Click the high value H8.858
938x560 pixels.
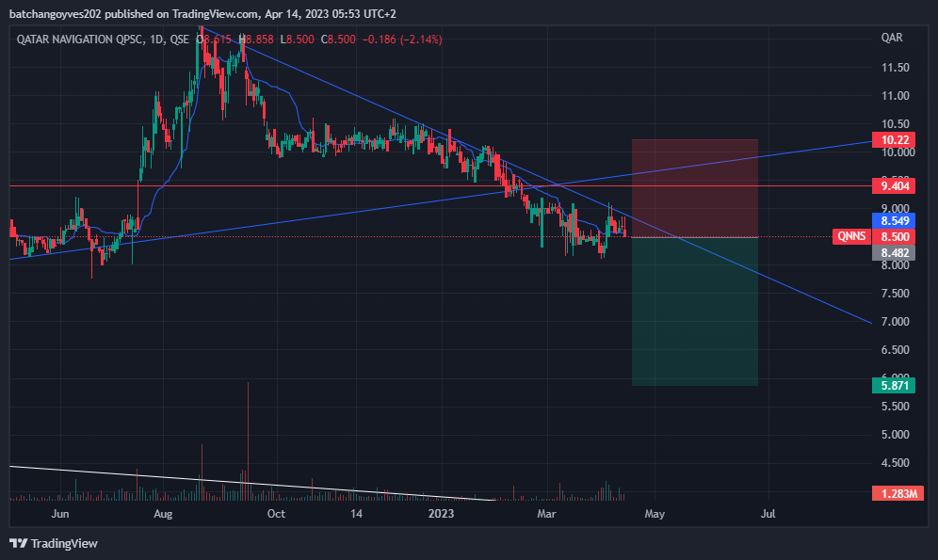(256, 40)
